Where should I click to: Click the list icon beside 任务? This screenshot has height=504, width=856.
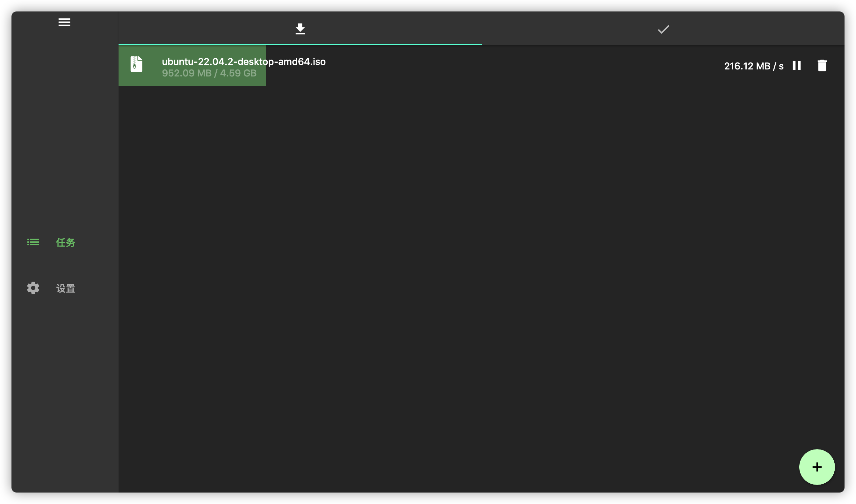(33, 242)
